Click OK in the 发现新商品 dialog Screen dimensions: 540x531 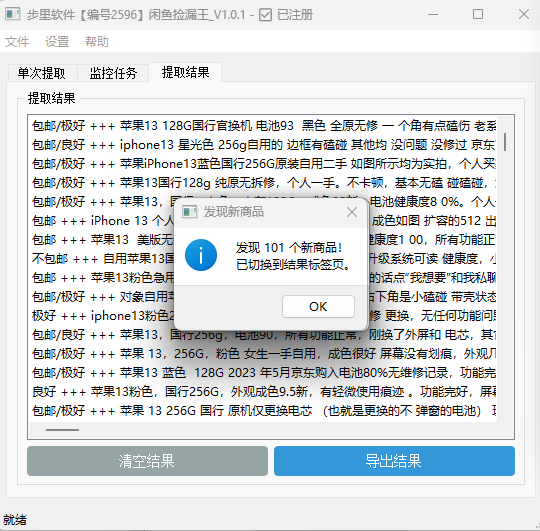pyautogui.click(x=318, y=306)
